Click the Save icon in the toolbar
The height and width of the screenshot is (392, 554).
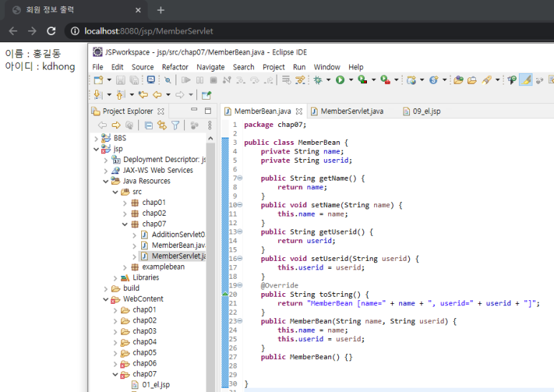pos(120,80)
